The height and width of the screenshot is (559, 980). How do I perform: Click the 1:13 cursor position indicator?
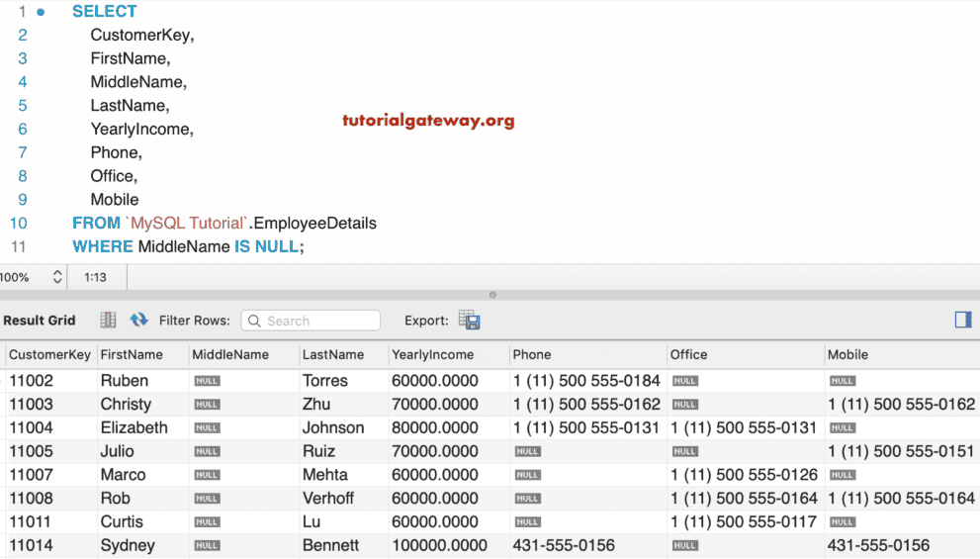95,277
